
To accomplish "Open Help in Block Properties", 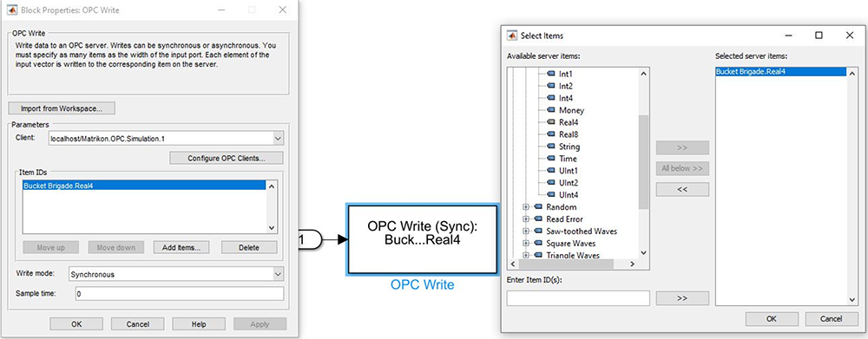I will point(199,324).
